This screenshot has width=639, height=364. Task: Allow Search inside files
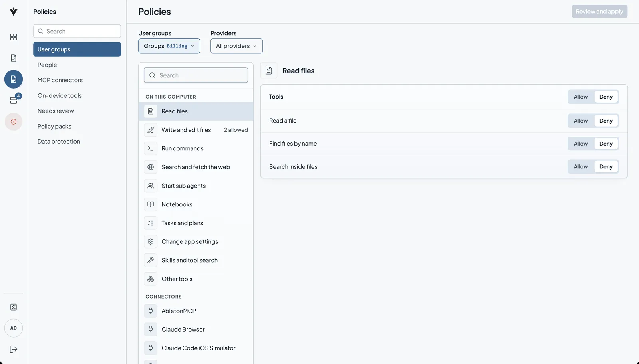[x=581, y=166]
